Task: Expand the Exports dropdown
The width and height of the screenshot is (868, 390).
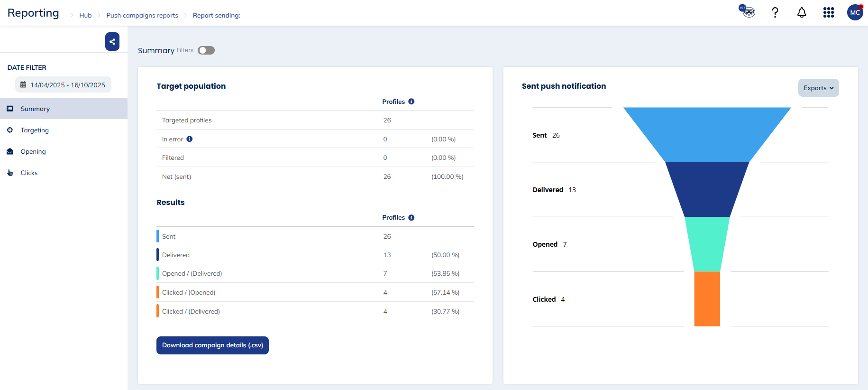Action: (818, 88)
